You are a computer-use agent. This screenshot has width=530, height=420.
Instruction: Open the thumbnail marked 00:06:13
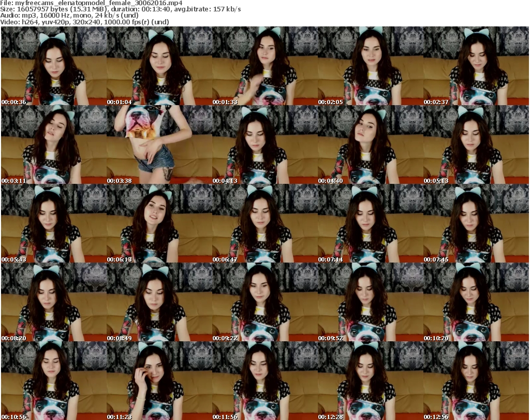(159, 224)
